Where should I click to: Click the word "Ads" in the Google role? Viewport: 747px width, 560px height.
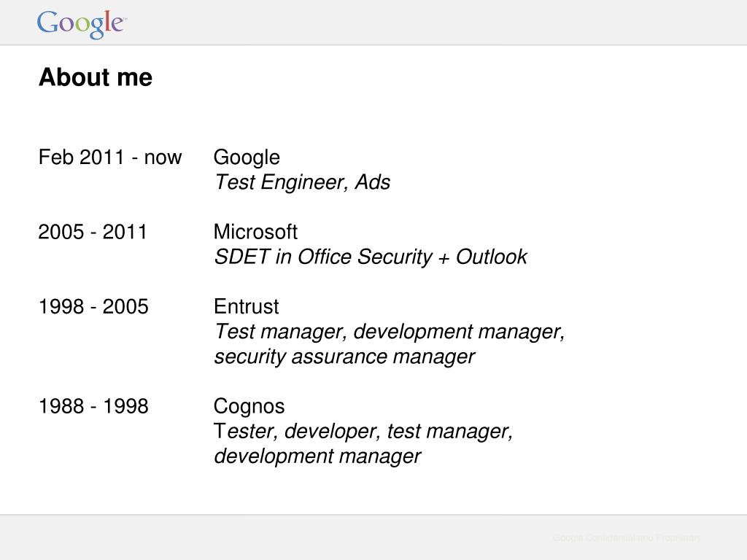tap(373, 182)
